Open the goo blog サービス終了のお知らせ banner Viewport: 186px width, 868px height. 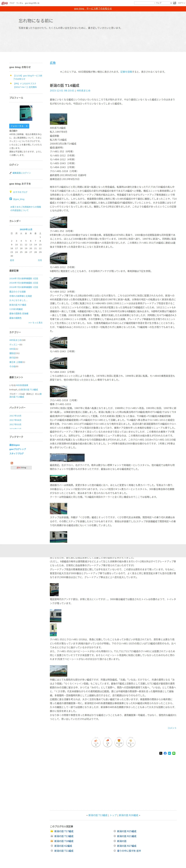pyautogui.click(x=93, y=9)
